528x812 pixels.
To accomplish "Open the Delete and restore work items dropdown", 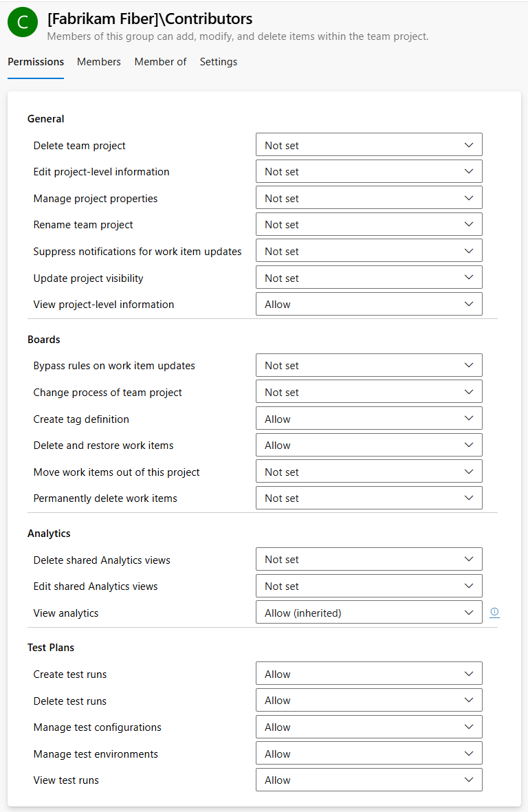I will point(368,445).
